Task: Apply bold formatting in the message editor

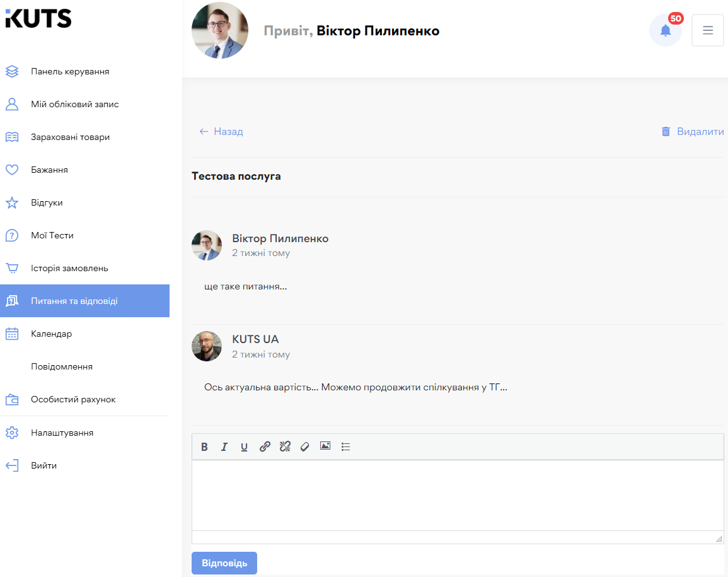Action: click(204, 446)
